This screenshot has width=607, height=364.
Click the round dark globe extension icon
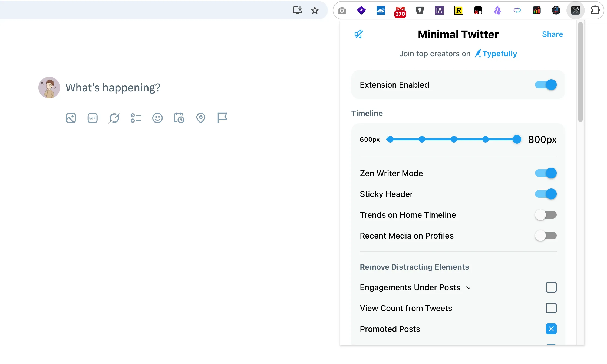point(556,11)
